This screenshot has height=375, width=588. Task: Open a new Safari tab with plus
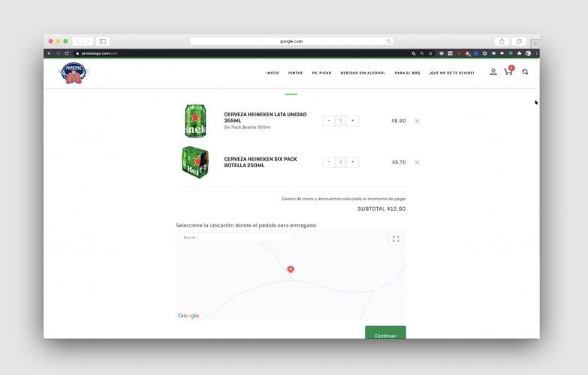535,43
